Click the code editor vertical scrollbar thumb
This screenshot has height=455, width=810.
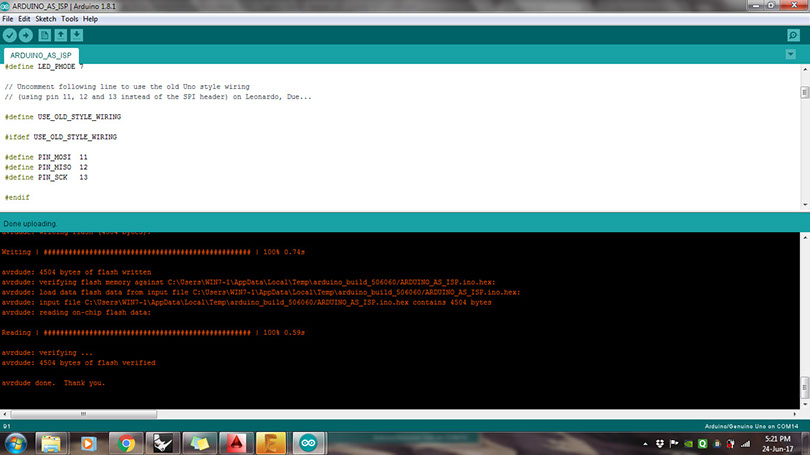click(804, 92)
